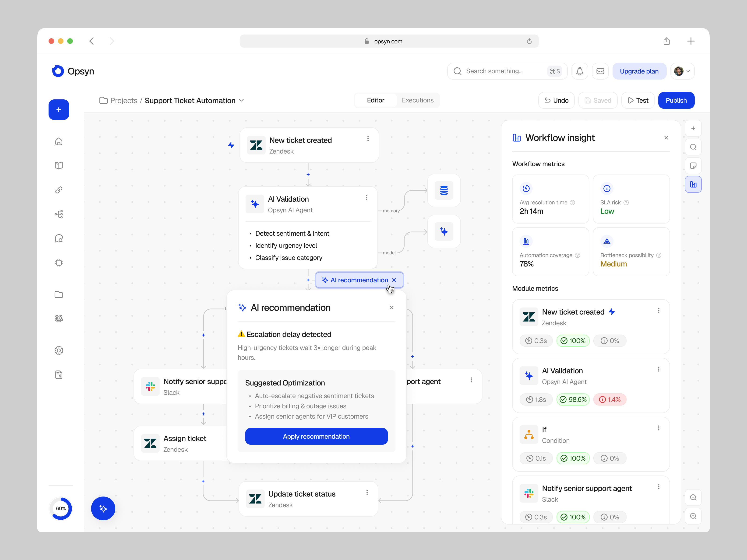This screenshot has height=560, width=747.
Task: Expand the Support Ticket Automation breadcrumb dropdown
Action: click(x=241, y=100)
